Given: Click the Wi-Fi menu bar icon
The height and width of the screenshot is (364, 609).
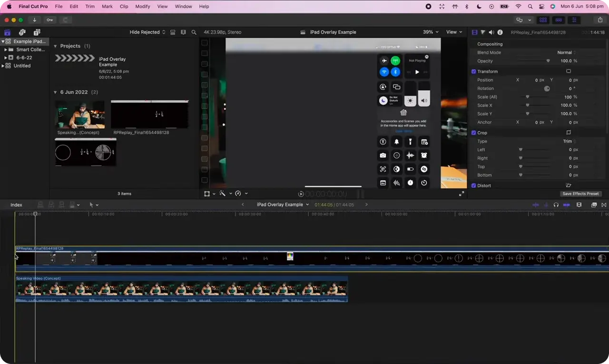Looking at the screenshot, I should 518,7.
